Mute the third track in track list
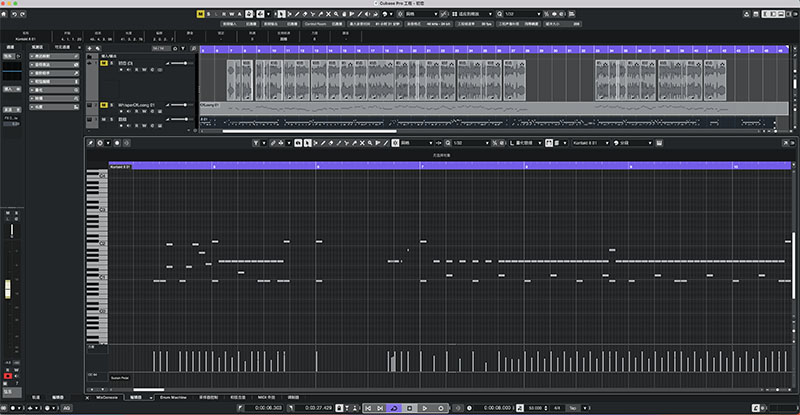 click(x=104, y=119)
